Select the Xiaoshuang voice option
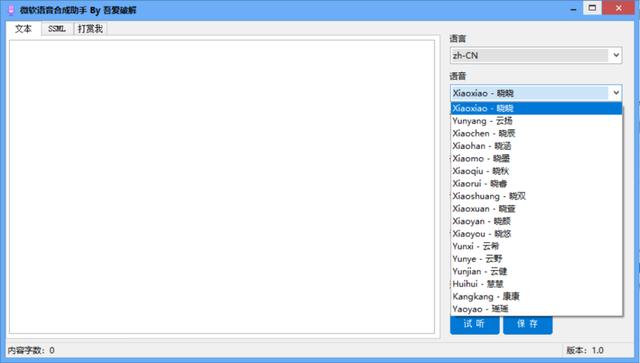The image size is (640, 363). tap(536, 196)
